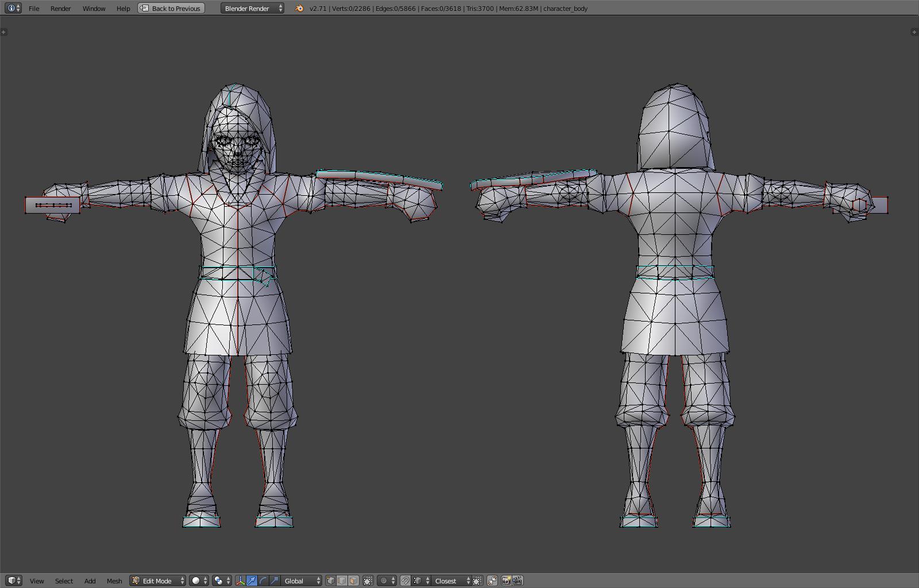Toggle the snap magnet icon
The height and width of the screenshot is (588, 919).
[x=405, y=581]
